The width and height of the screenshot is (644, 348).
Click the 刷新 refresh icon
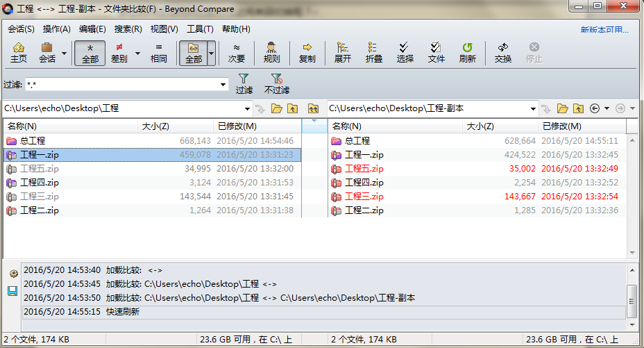[468, 53]
